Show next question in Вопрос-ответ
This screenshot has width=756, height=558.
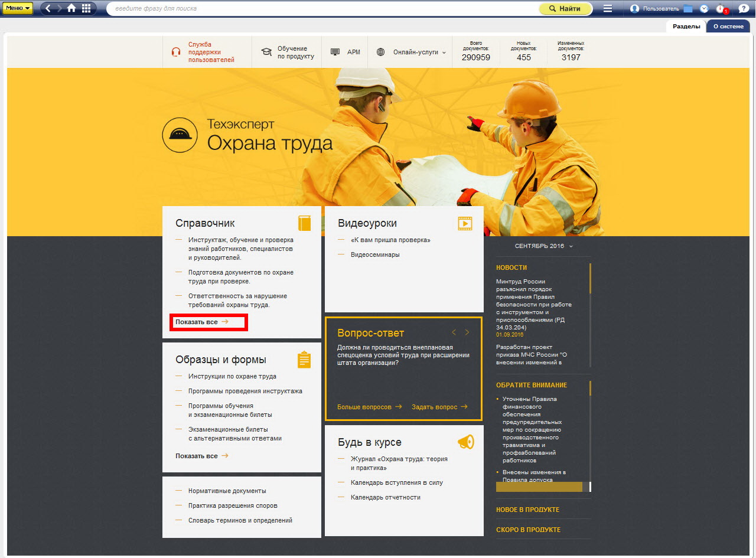click(x=467, y=332)
